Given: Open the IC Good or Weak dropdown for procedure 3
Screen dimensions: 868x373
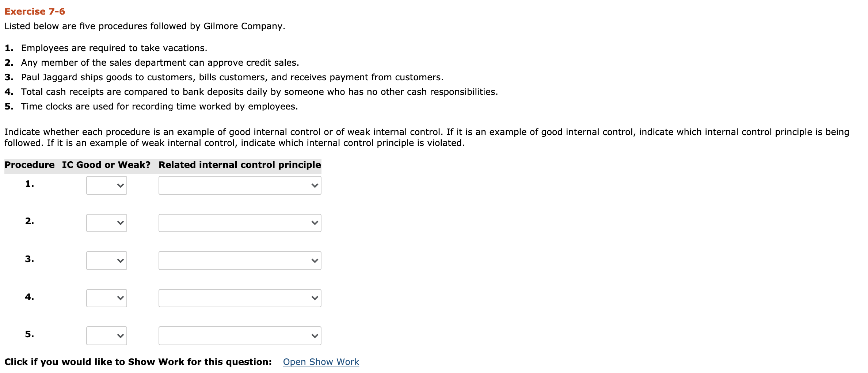Looking at the screenshot, I should [106, 261].
